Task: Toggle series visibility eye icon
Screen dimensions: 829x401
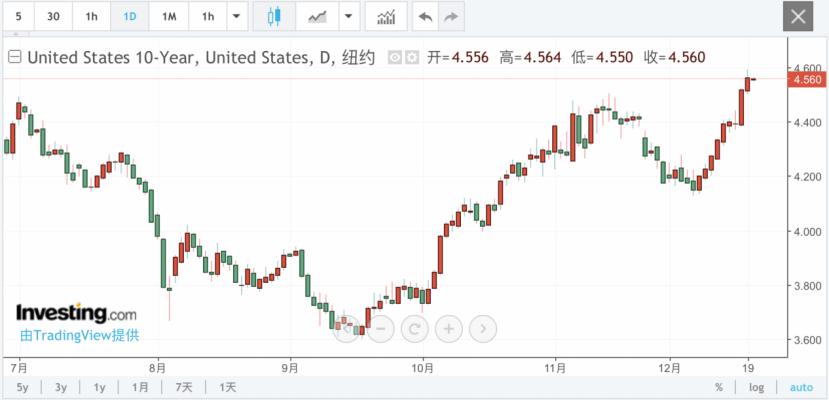Action: (395, 57)
